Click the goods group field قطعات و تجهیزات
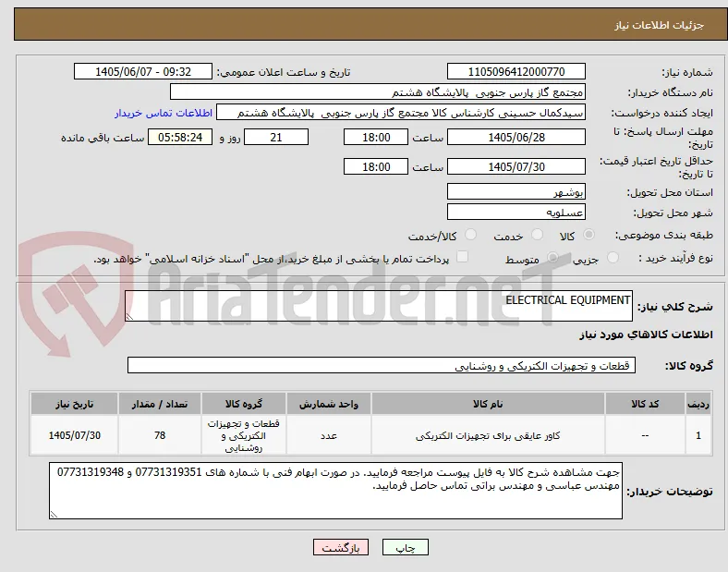 coord(382,365)
